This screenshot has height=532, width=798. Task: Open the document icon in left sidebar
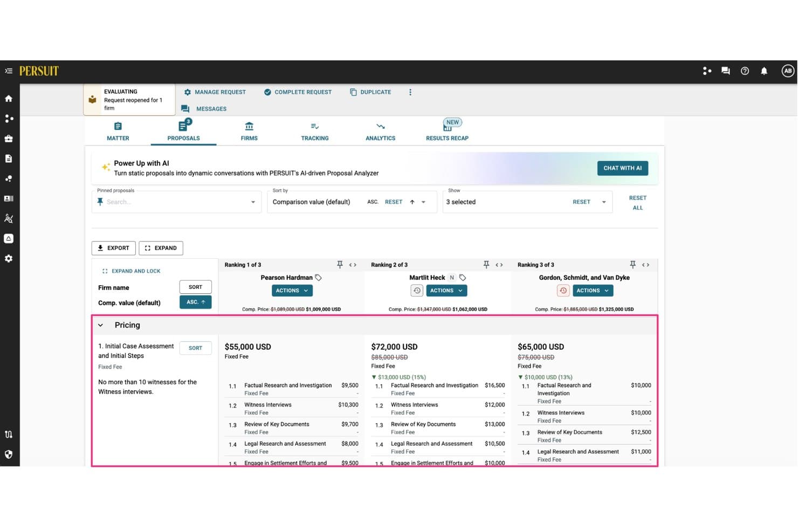(9, 158)
